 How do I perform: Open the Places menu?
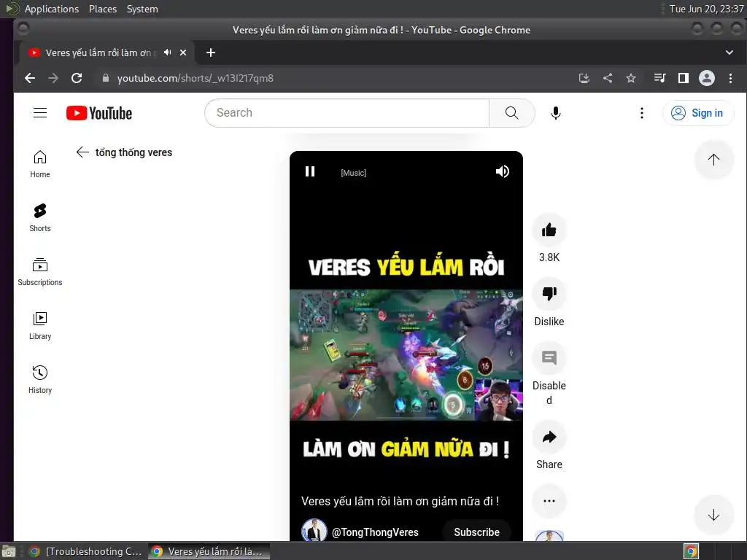tap(102, 9)
